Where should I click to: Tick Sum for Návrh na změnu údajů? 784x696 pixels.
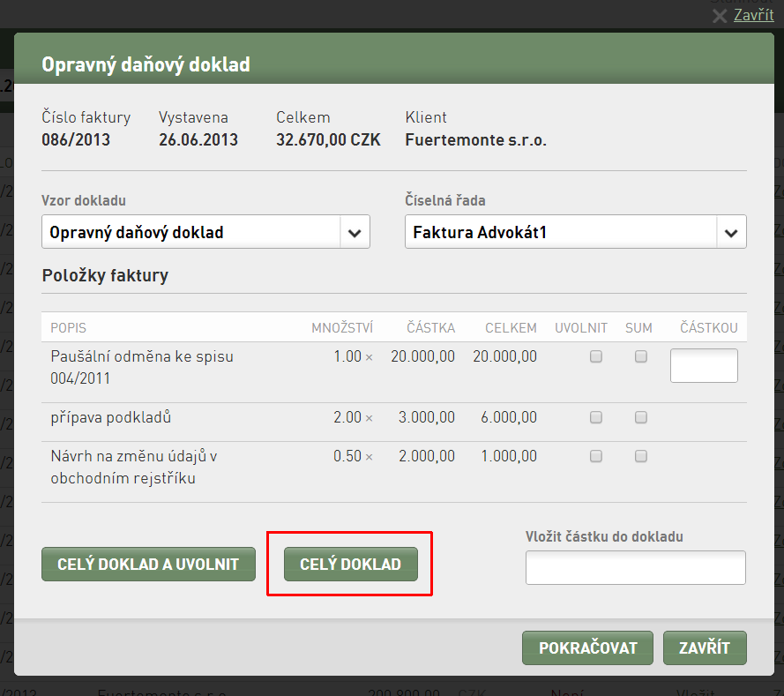(641, 456)
